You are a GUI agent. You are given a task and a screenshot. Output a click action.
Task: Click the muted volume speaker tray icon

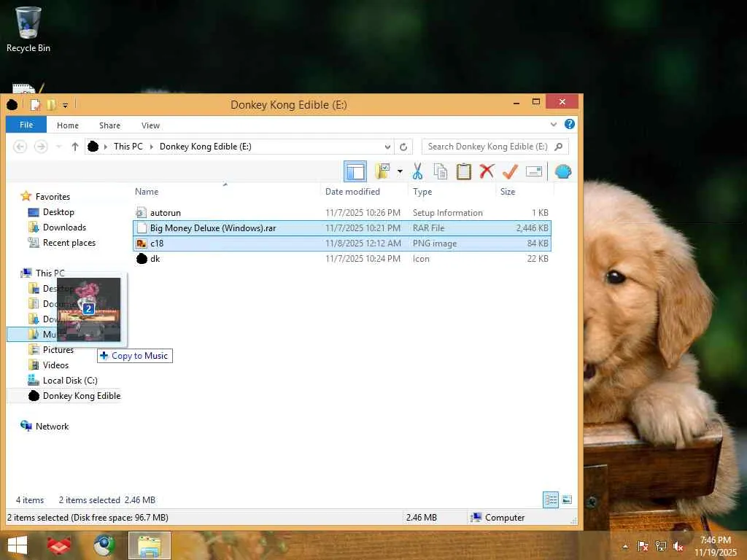[678, 546]
